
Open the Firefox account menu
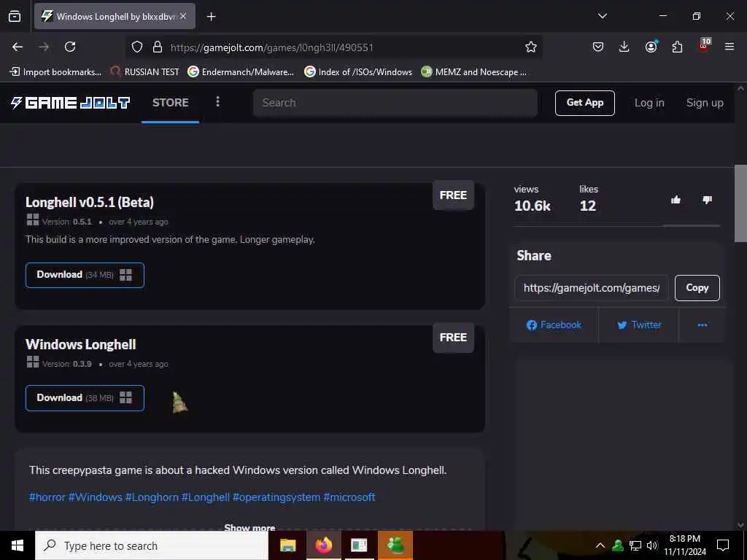(x=651, y=47)
